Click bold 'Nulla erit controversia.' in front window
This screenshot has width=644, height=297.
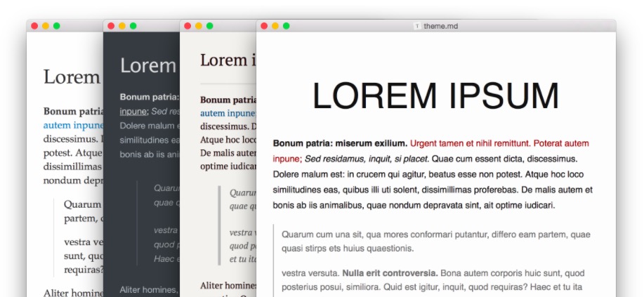click(x=390, y=273)
